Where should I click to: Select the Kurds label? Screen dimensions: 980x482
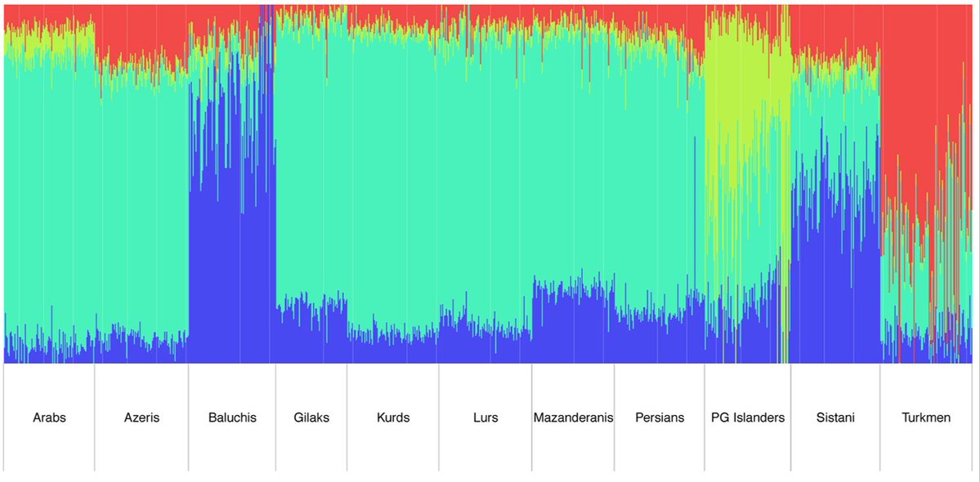point(393,417)
